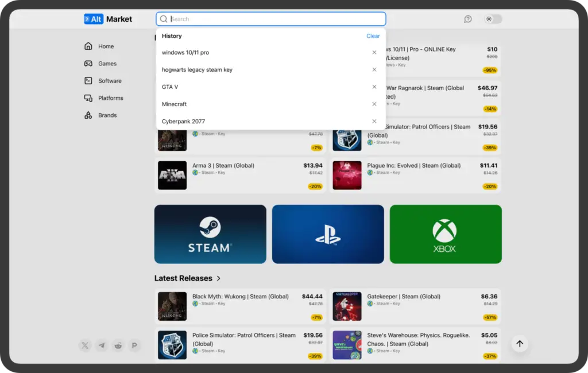Click the Brands shapes icon

pos(88,115)
